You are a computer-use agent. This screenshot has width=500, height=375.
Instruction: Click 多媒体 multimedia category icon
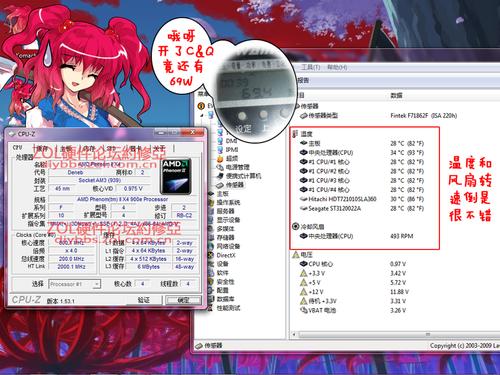click(x=211, y=229)
